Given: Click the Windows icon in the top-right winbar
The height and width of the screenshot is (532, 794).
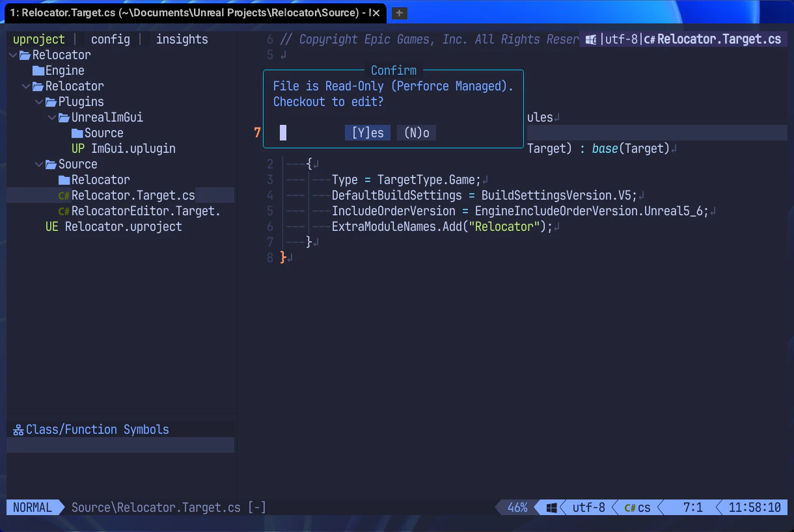Looking at the screenshot, I should 591,40.
